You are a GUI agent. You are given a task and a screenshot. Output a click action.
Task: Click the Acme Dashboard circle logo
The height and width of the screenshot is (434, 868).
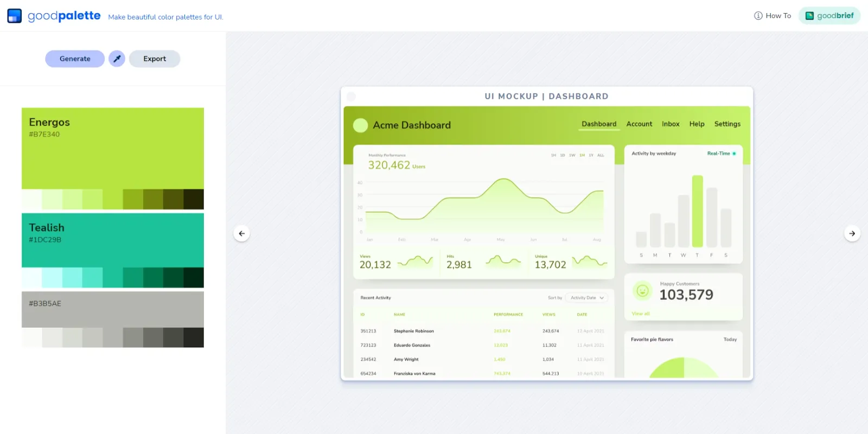point(360,125)
